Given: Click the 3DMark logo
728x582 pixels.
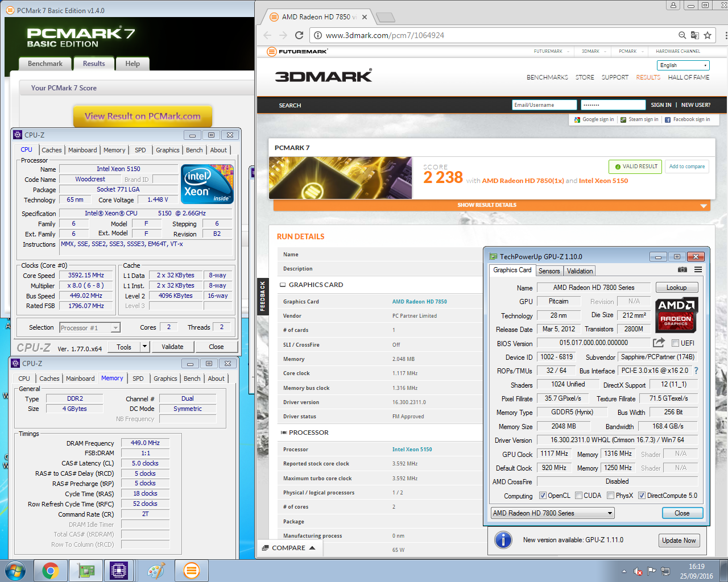Looking at the screenshot, I should tap(324, 76).
